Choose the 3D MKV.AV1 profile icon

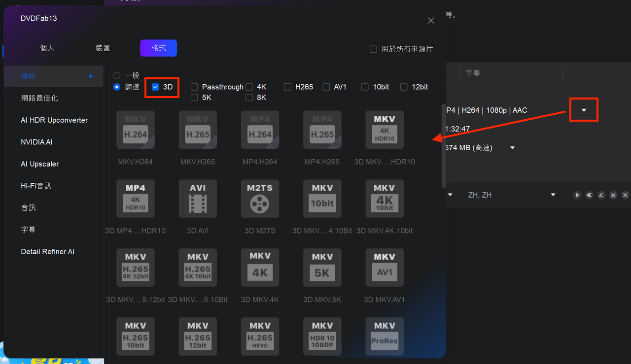click(385, 267)
